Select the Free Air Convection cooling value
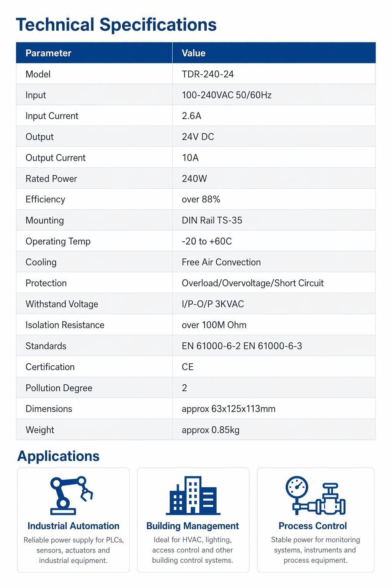 221,262
